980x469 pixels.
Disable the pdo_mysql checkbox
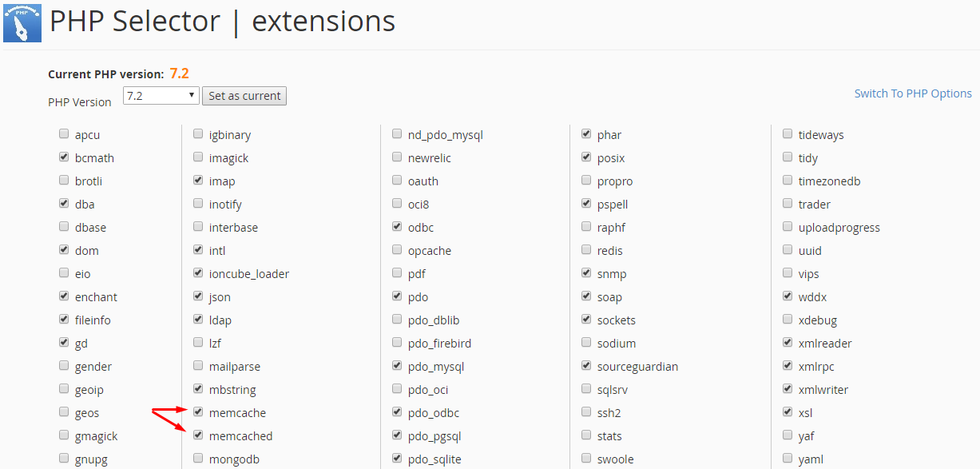[397, 366]
